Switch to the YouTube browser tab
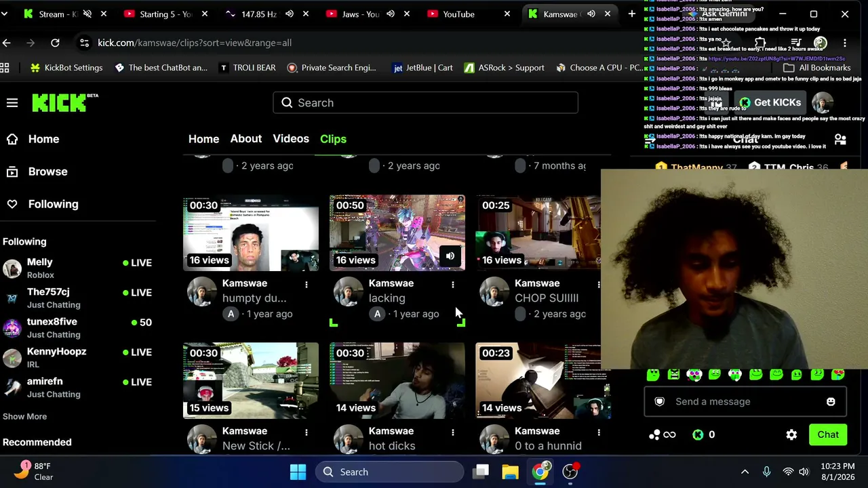The image size is (868, 488). click(469, 14)
